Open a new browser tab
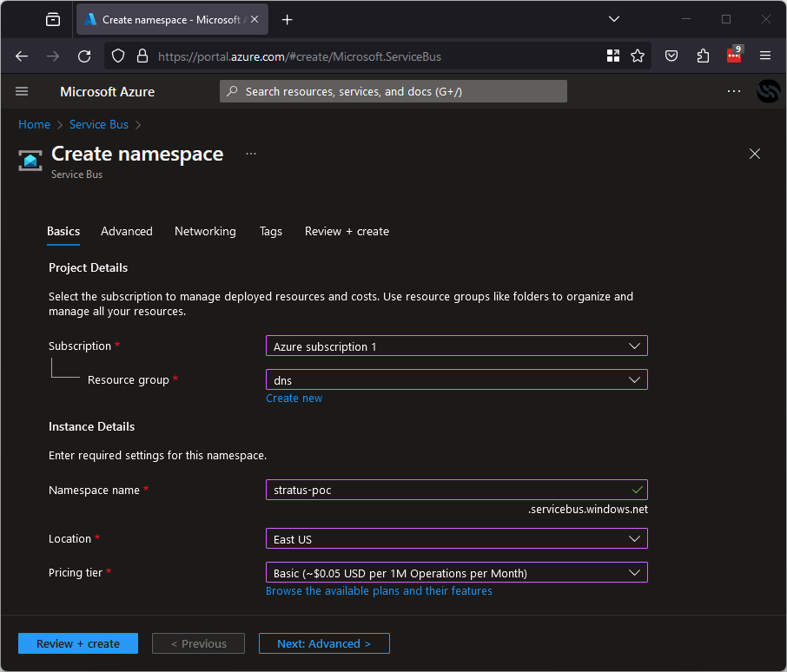 click(288, 20)
